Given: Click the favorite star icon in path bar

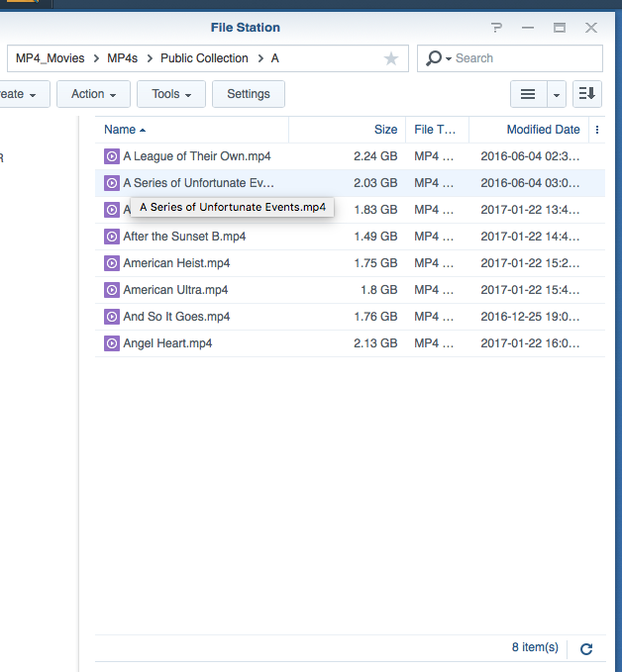Looking at the screenshot, I should (x=391, y=59).
